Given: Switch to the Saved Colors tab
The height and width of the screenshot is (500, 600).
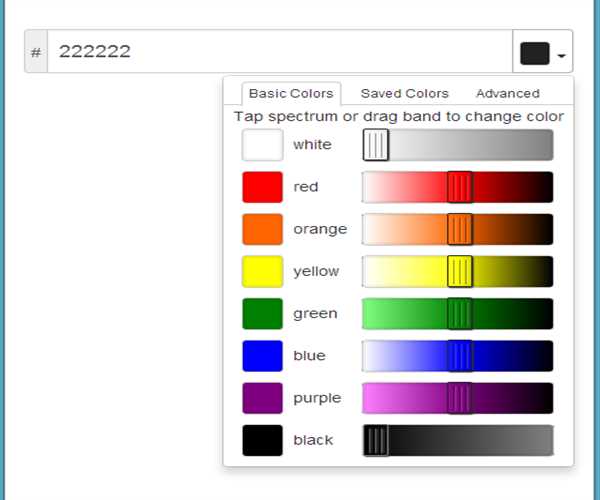Looking at the screenshot, I should pos(404,93).
